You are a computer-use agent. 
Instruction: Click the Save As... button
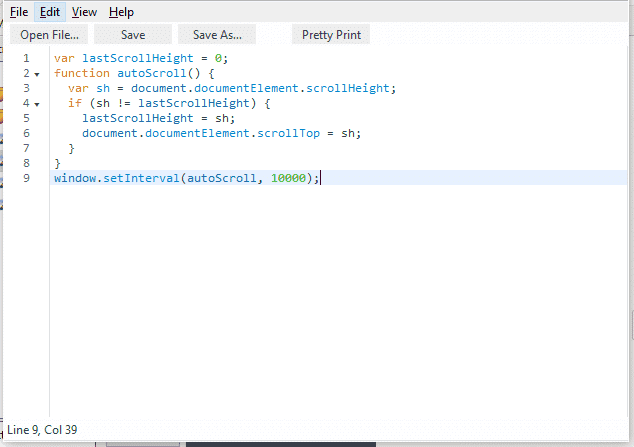pos(217,35)
